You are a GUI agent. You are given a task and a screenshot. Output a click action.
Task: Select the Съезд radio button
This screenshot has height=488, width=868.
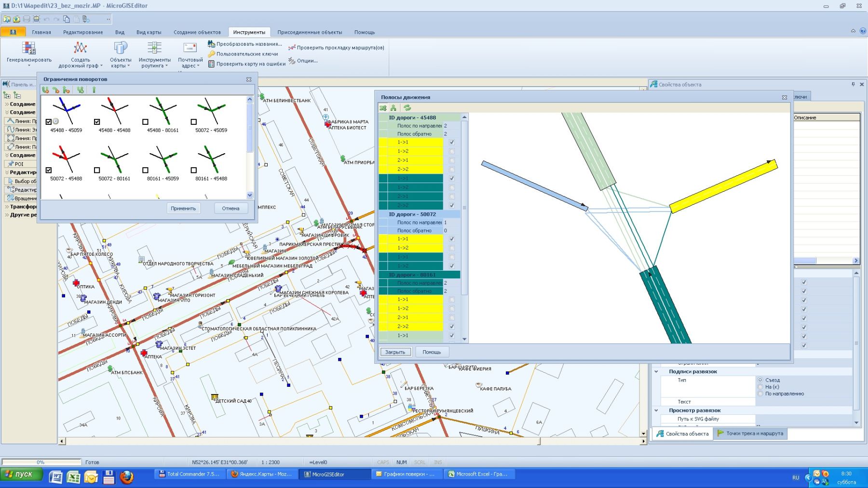tap(760, 380)
